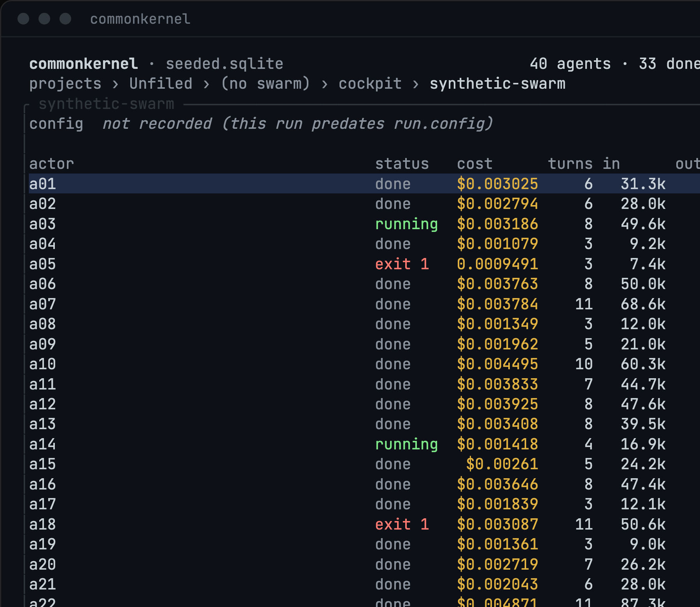This screenshot has width=700, height=607.
Task: Select actor row a03
Action: click(364, 224)
